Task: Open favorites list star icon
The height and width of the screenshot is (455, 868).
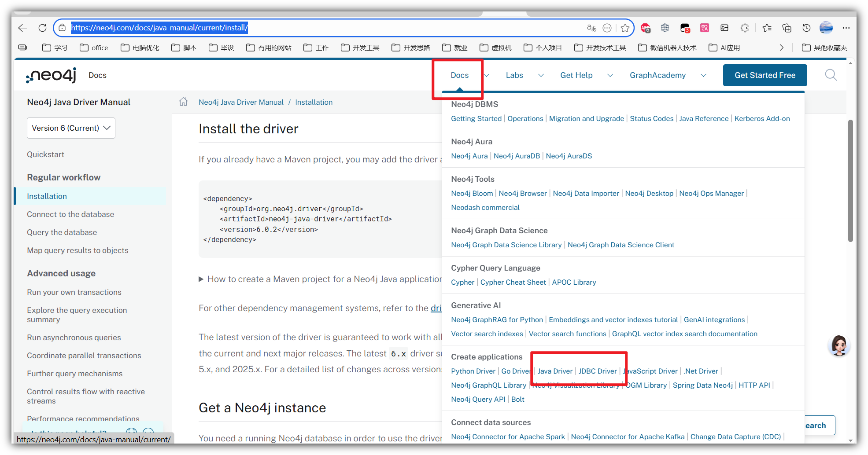Action: tap(767, 28)
